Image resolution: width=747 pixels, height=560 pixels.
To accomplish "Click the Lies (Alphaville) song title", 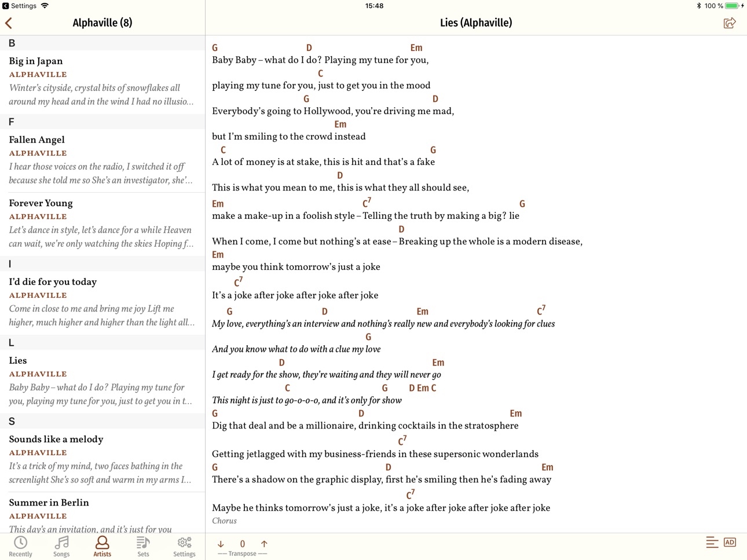I will click(476, 23).
